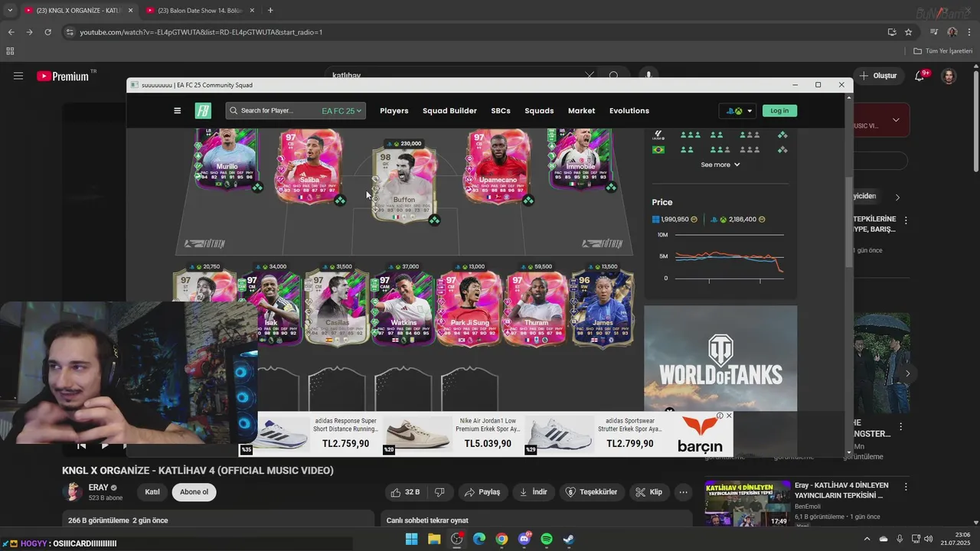Click the Katıl join button
The width and height of the screenshot is (980, 551).
[x=152, y=492]
